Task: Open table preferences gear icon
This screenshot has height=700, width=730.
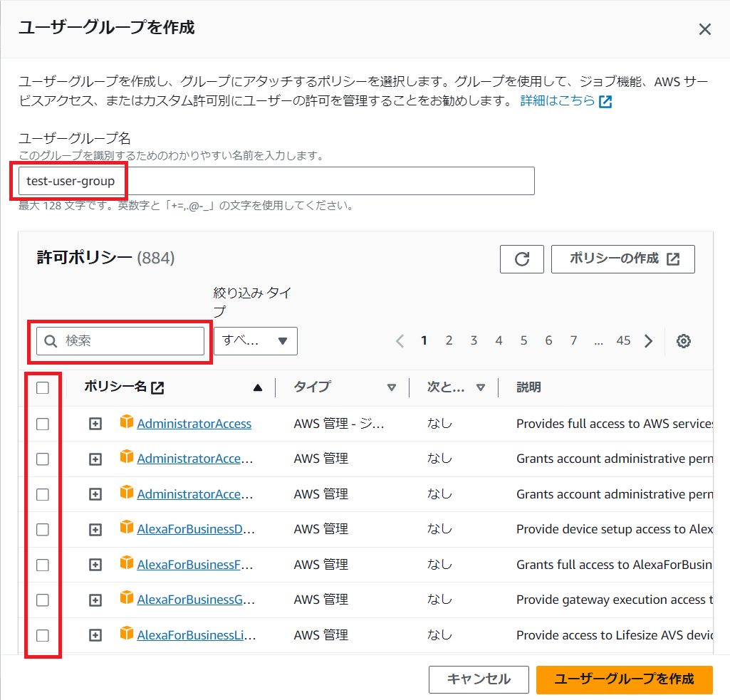Action: [684, 341]
